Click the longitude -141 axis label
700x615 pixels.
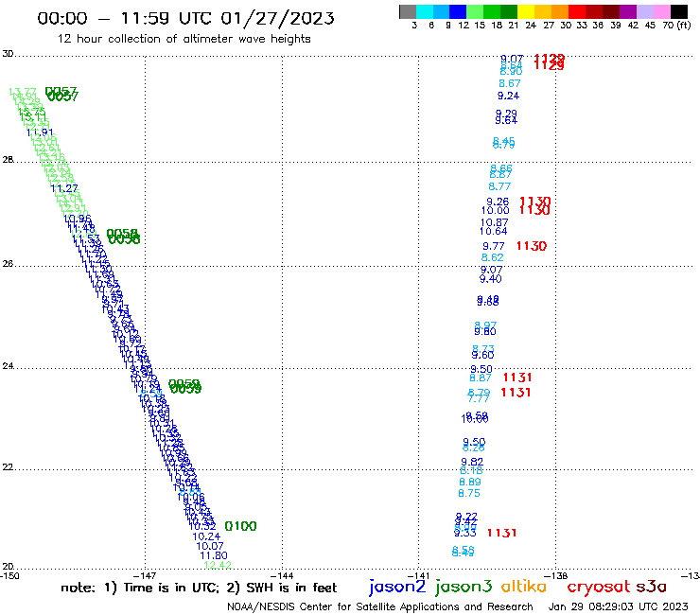419,576
